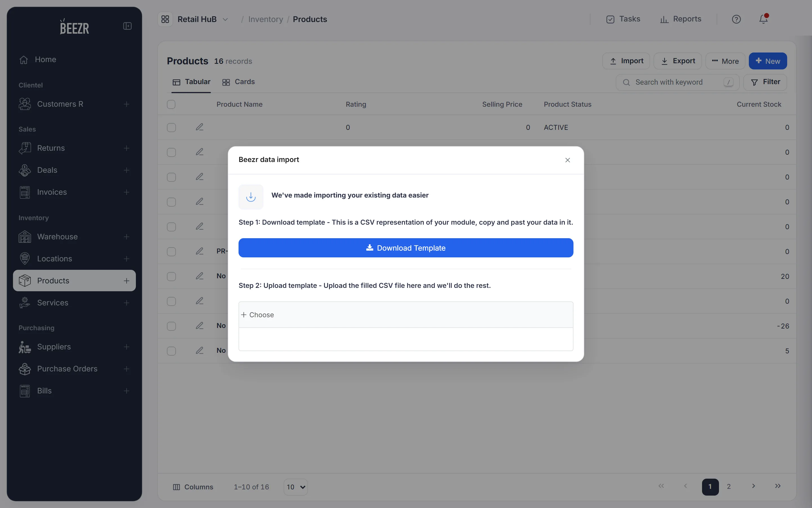812x508 pixels.
Task: Open Columns settings at table footer
Action: point(193,487)
